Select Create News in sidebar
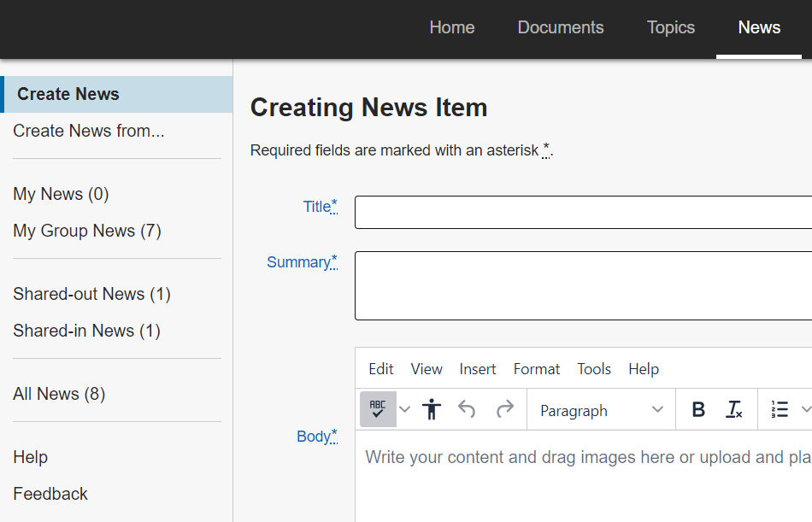 116,94
